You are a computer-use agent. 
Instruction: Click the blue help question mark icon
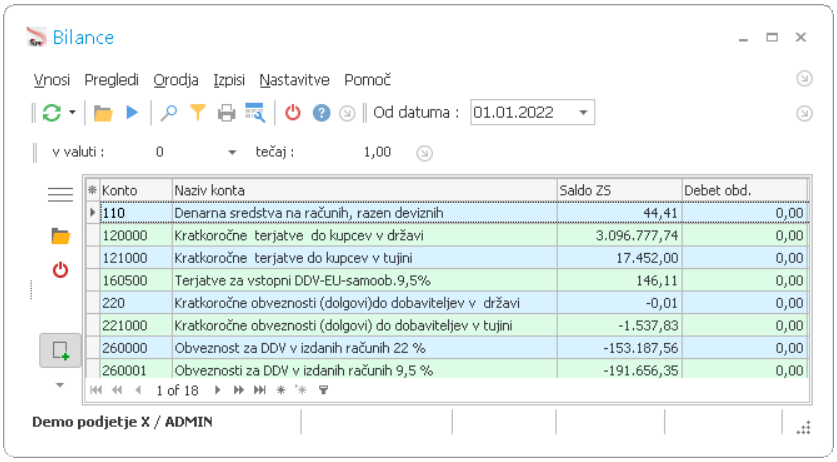click(x=321, y=113)
